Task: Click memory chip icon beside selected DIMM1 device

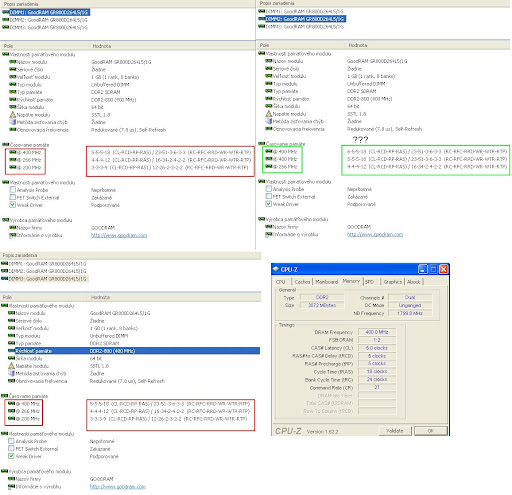Action: tap(5, 12)
